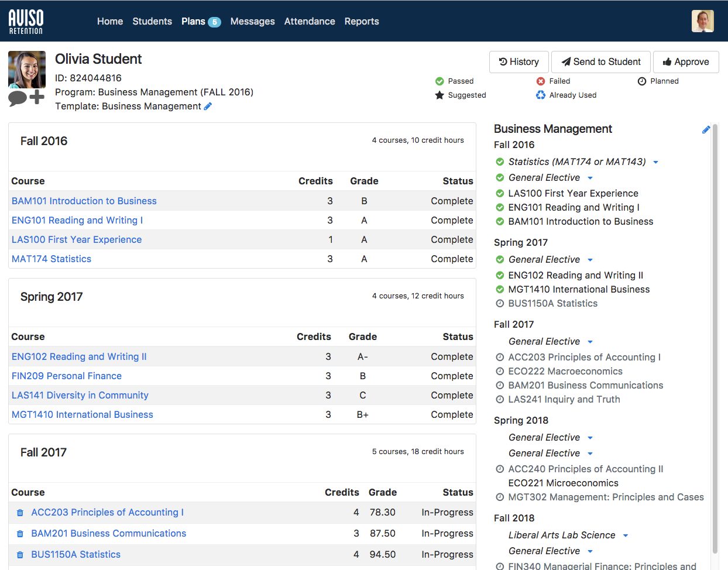Click the Fall 2017 term heading in table
Viewport: 728px width, 570px height.
43,452
